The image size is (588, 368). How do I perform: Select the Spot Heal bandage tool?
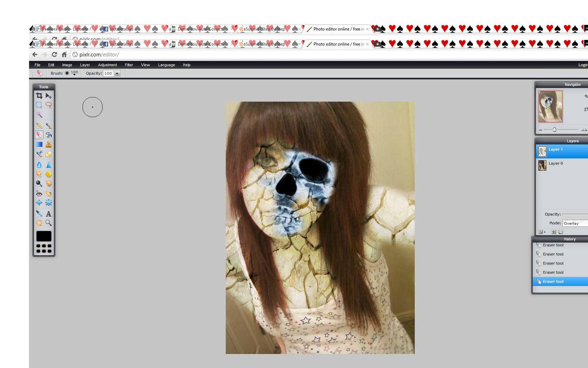tap(49, 193)
